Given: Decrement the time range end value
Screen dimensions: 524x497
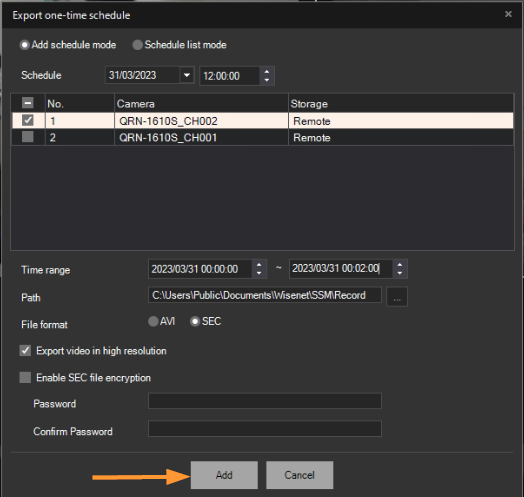Looking at the screenshot, I should coord(400,273).
